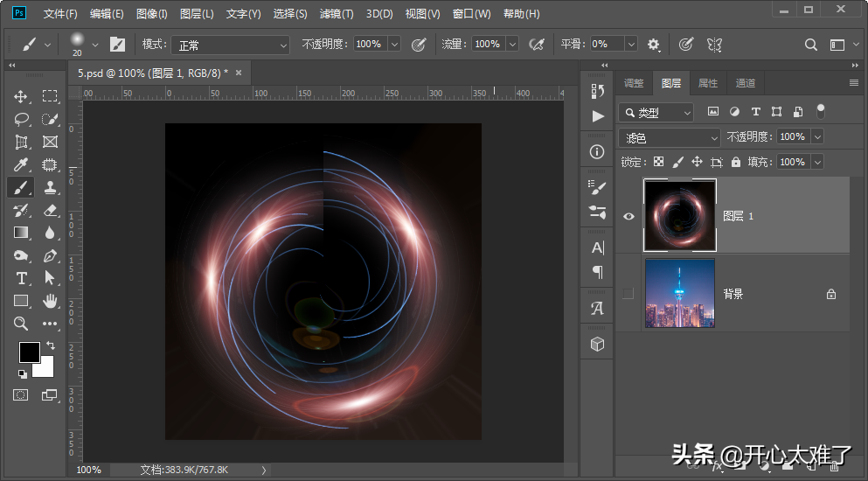
Task: Open the History panel icon
Action: [x=597, y=91]
